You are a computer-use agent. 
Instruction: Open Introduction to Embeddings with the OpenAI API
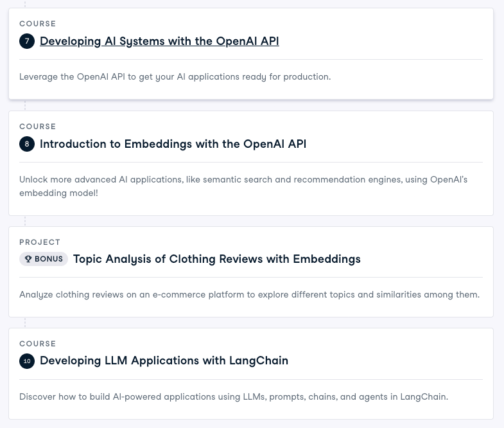coord(173,144)
